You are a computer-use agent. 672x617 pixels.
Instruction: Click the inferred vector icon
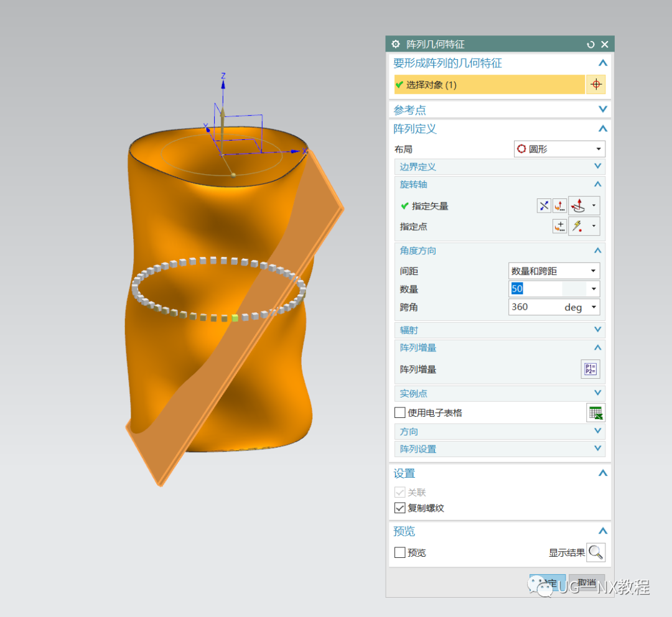coord(578,206)
